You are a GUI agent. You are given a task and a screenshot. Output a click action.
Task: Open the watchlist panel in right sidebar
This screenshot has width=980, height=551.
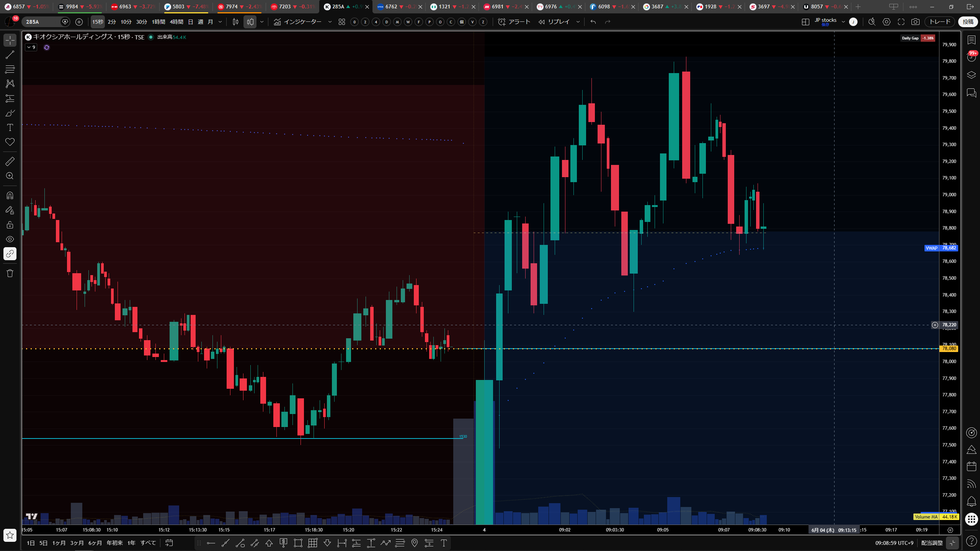971,40
